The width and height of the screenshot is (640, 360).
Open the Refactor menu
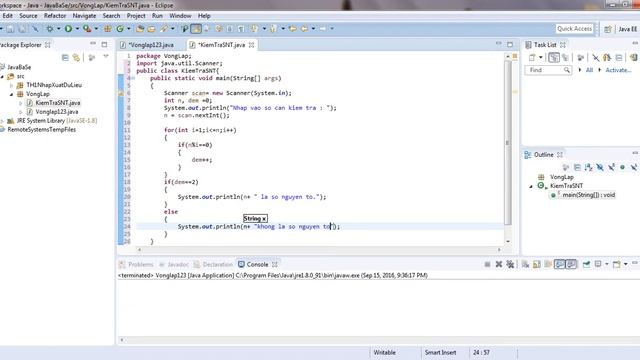coord(55,16)
